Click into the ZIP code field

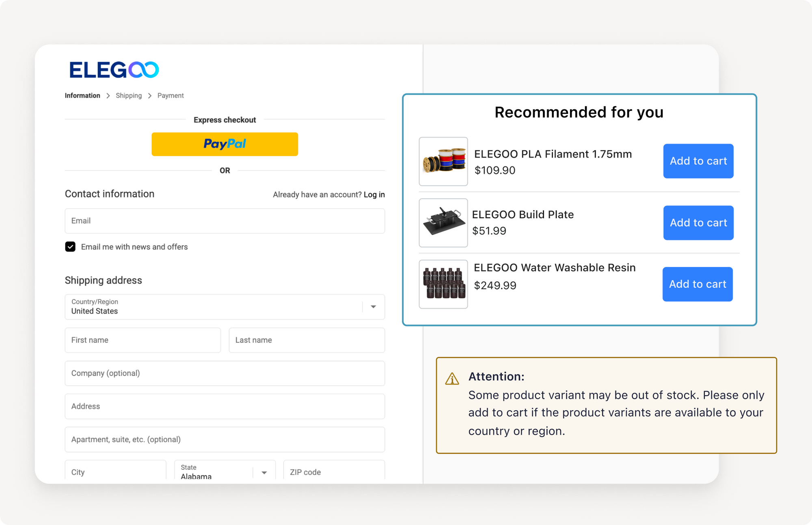[334, 471]
